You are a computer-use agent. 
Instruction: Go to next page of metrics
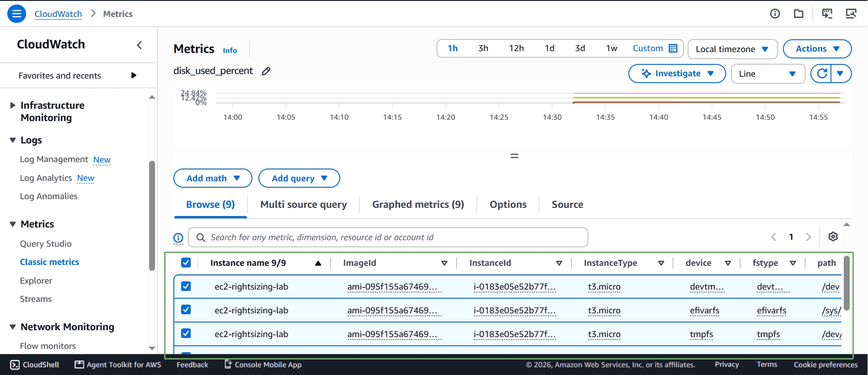pyautogui.click(x=809, y=237)
